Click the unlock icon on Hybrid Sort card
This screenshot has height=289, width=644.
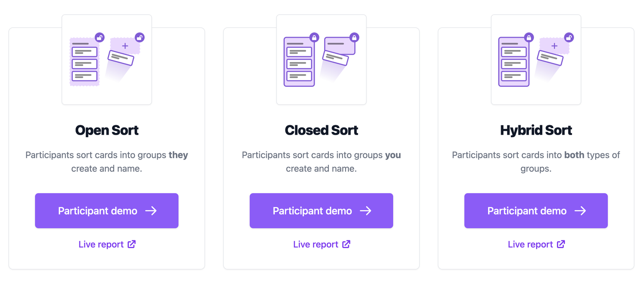coord(569,37)
